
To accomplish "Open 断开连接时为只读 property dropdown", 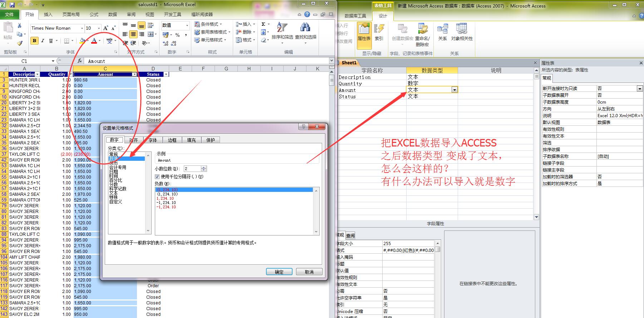I will (640, 89).
